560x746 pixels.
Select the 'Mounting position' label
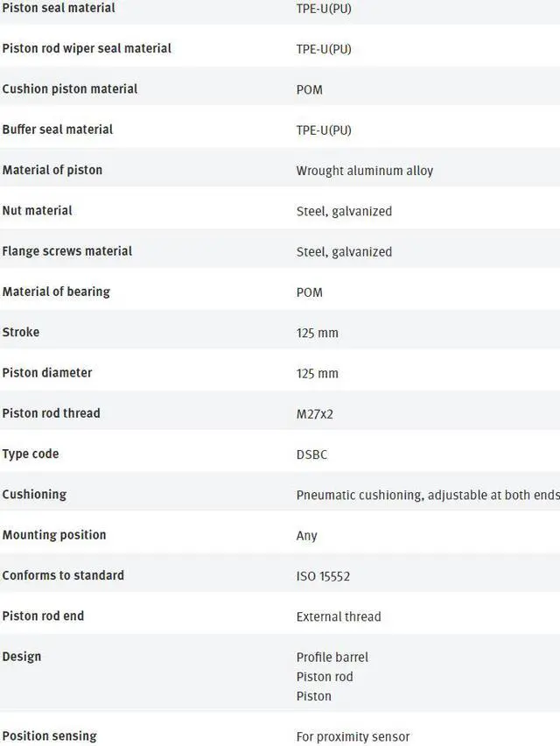coord(54,535)
